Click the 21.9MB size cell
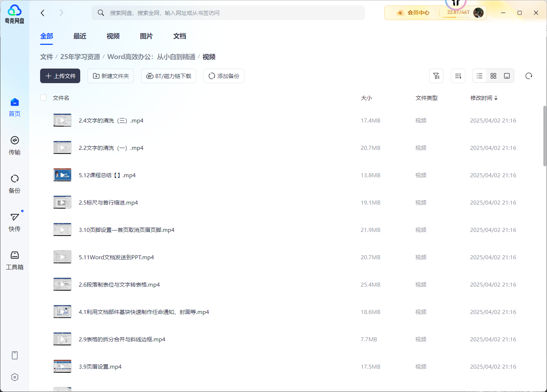 pyautogui.click(x=371, y=230)
